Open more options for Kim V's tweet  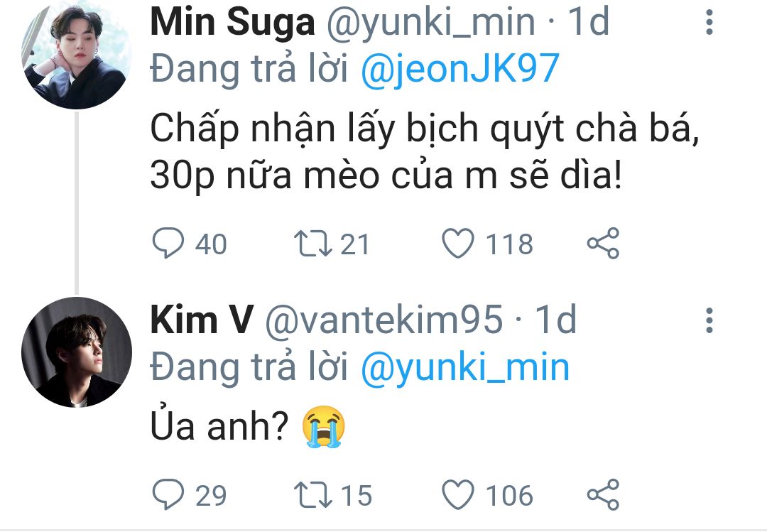click(x=708, y=321)
